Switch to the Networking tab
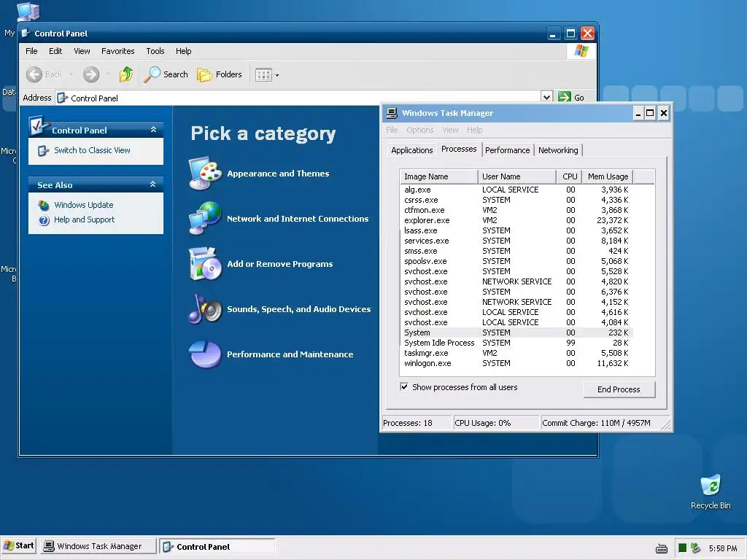This screenshot has height=560, width=747. (x=558, y=150)
